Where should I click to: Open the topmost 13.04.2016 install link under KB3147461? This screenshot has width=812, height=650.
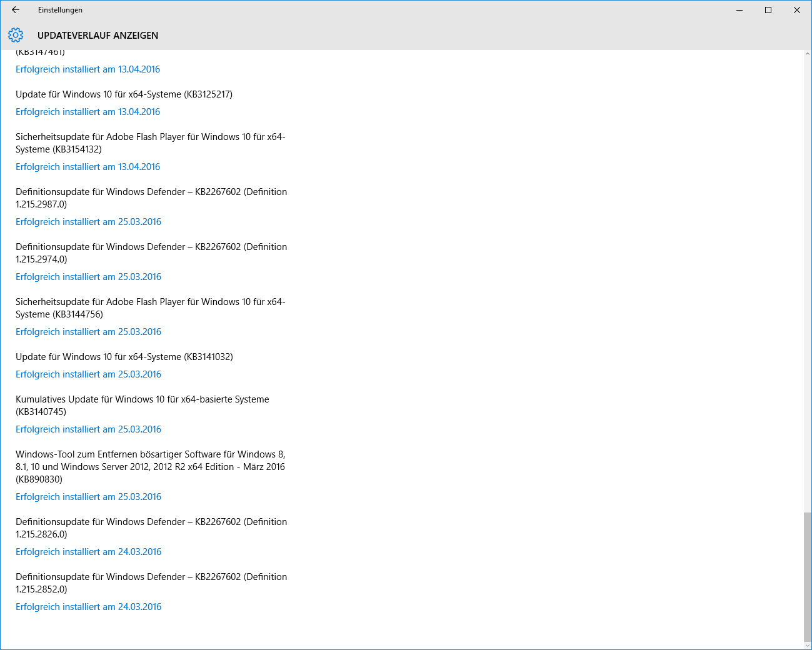click(88, 69)
